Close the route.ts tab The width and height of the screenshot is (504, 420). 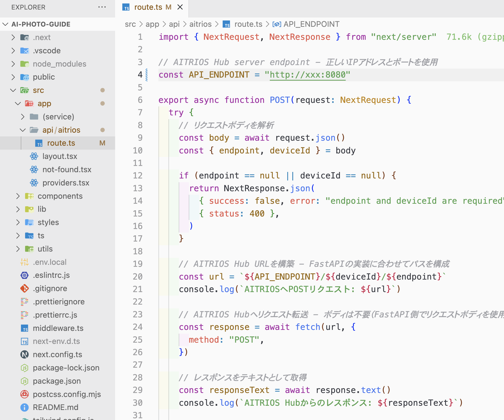pos(180,7)
